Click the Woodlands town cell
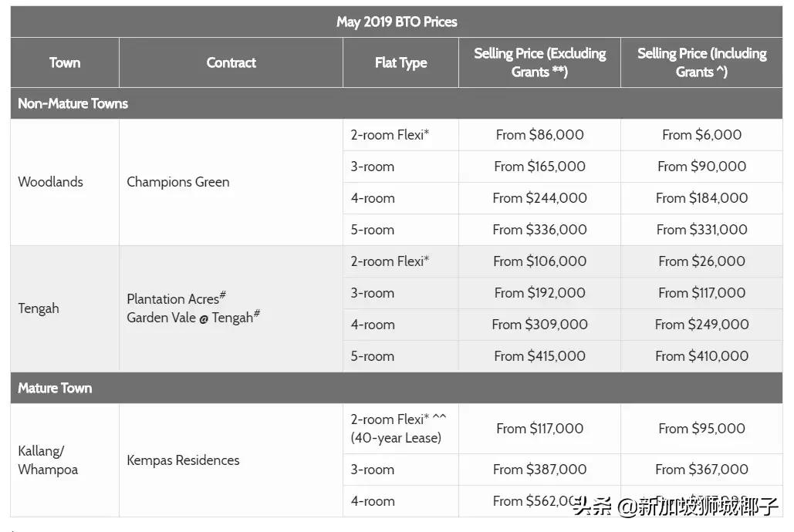 click(x=50, y=182)
